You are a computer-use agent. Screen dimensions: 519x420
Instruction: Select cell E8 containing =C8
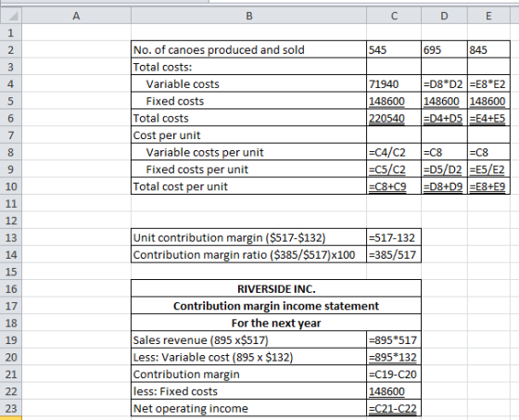488,152
